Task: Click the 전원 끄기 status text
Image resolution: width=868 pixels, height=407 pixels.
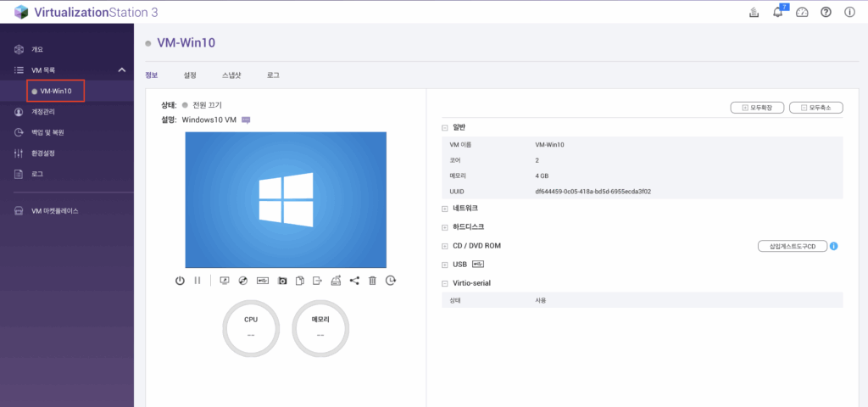Action: 207,104
